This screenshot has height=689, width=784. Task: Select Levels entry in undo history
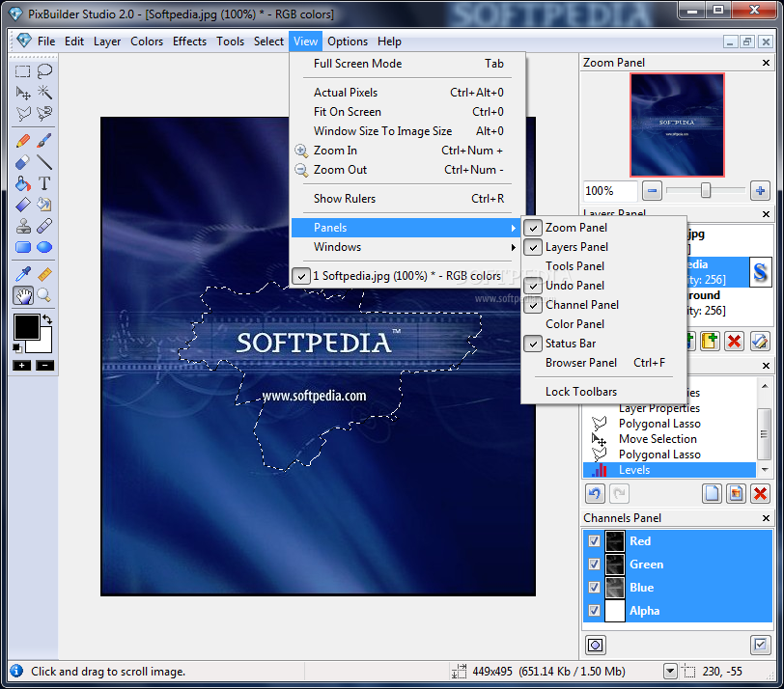(x=669, y=470)
